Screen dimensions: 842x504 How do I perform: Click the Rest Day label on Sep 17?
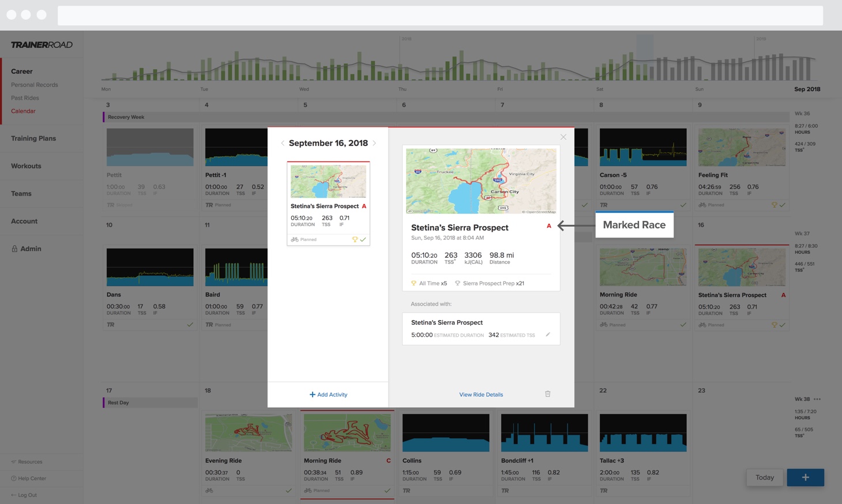[118, 403]
